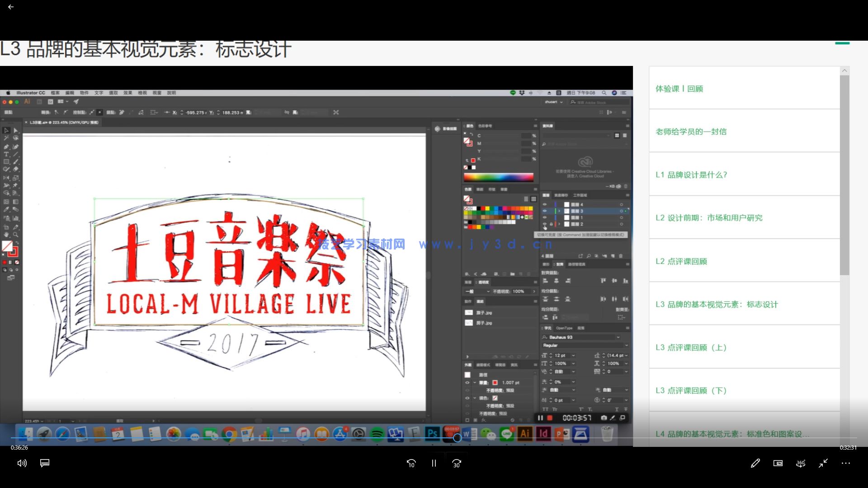868x488 pixels.
Task: Skip forward 30 seconds
Action: [x=457, y=463]
